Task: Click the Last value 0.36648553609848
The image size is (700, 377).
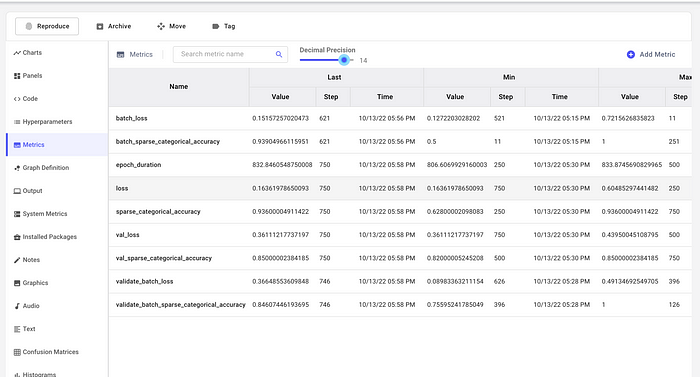Action: click(x=280, y=281)
